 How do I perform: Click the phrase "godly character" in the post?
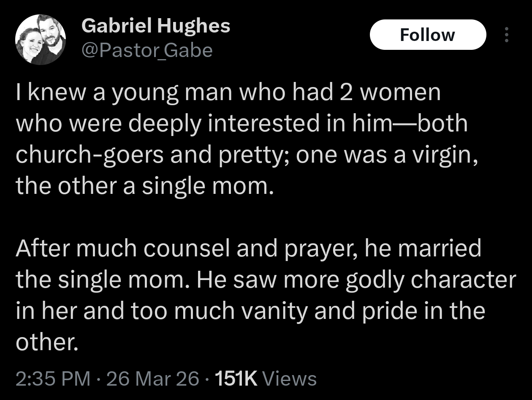point(431,279)
